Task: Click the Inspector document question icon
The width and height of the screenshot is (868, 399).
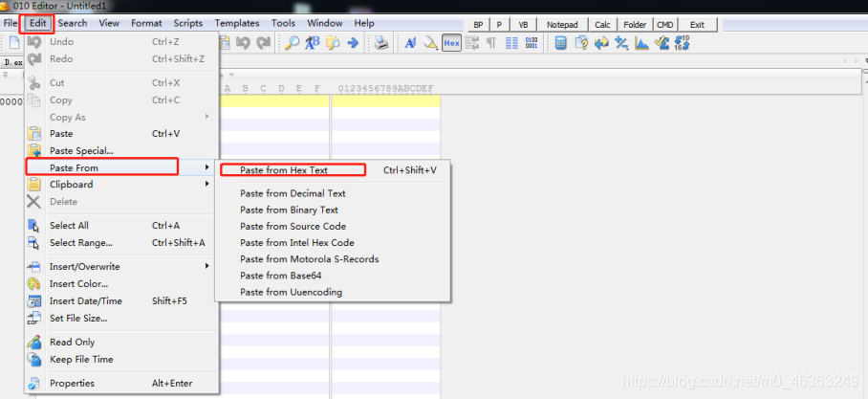Action: 581,43
